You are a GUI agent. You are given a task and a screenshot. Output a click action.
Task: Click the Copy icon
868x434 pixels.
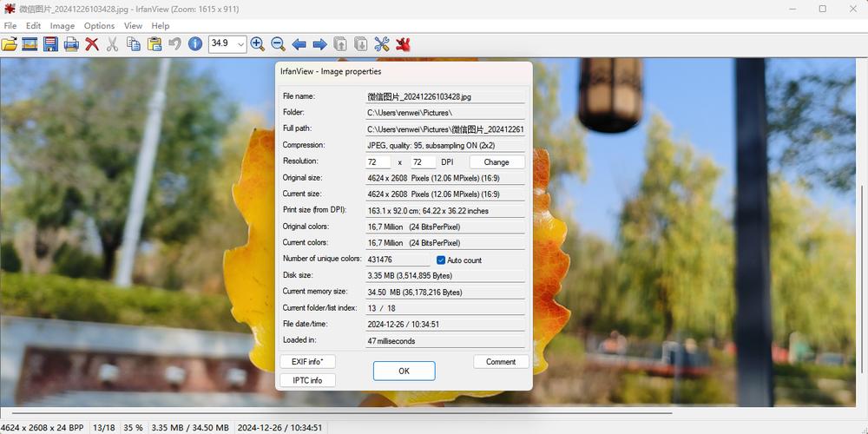coord(134,44)
